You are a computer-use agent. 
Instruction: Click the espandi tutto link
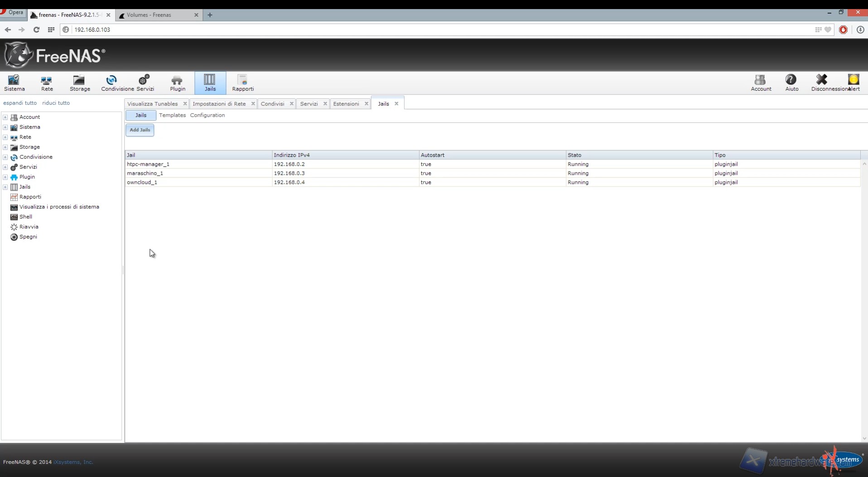tap(20, 103)
